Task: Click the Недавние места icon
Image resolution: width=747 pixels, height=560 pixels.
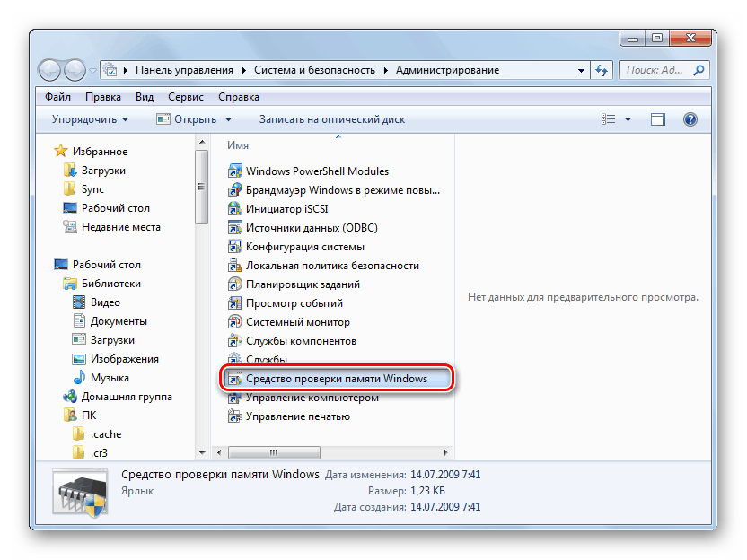Action: click(x=69, y=227)
